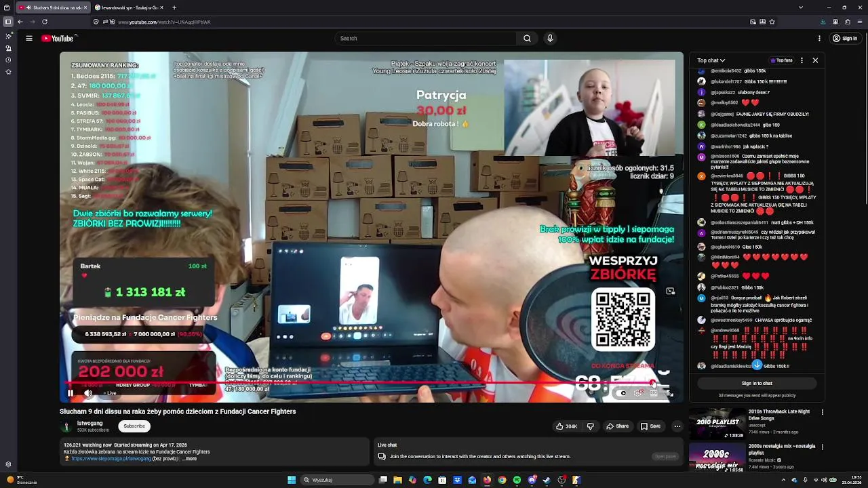Open browser account profile icon
868x488 pixels.
[x=835, y=22]
